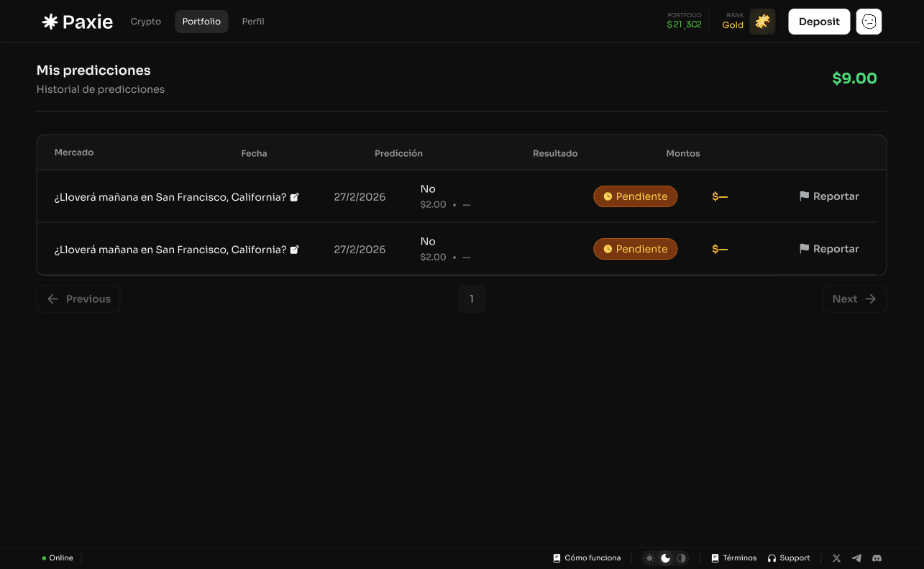Click the Montos column header
Screen dimensions: 924x569
tap(683, 153)
